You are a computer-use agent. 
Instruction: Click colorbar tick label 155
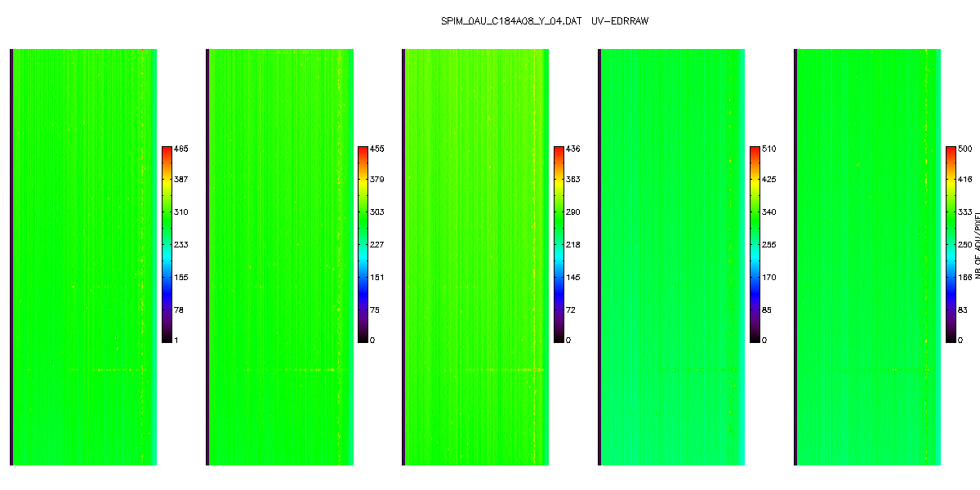(x=181, y=278)
